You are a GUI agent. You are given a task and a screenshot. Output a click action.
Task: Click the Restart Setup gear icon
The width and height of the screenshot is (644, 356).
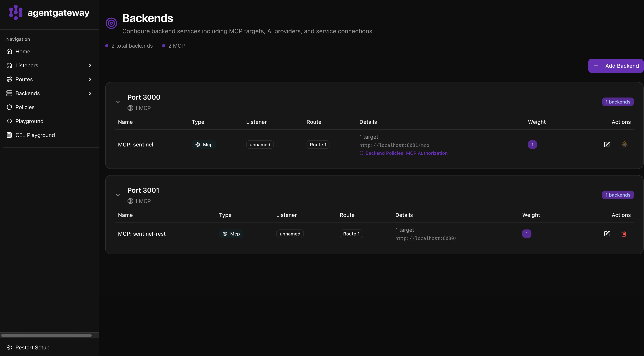pyautogui.click(x=9, y=347)
